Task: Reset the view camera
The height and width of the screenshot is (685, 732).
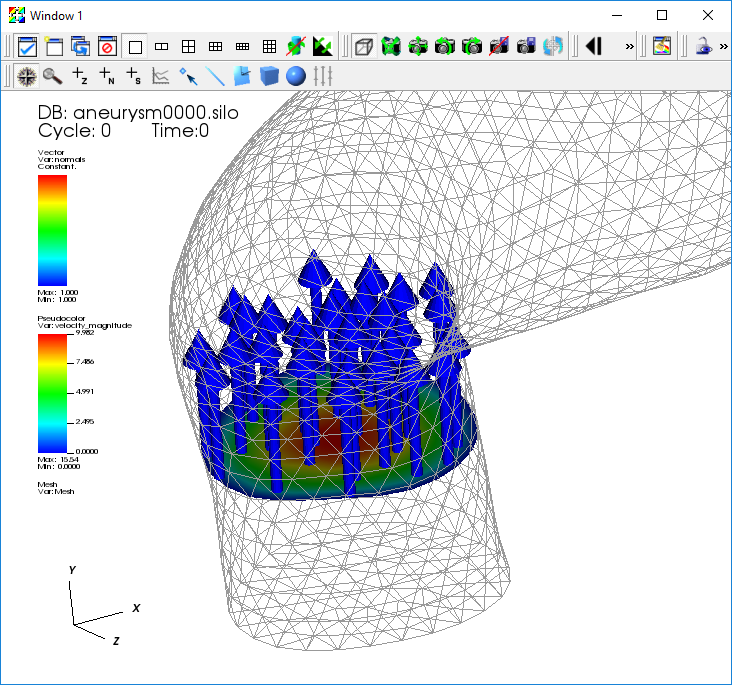Action: pos(391,47)
